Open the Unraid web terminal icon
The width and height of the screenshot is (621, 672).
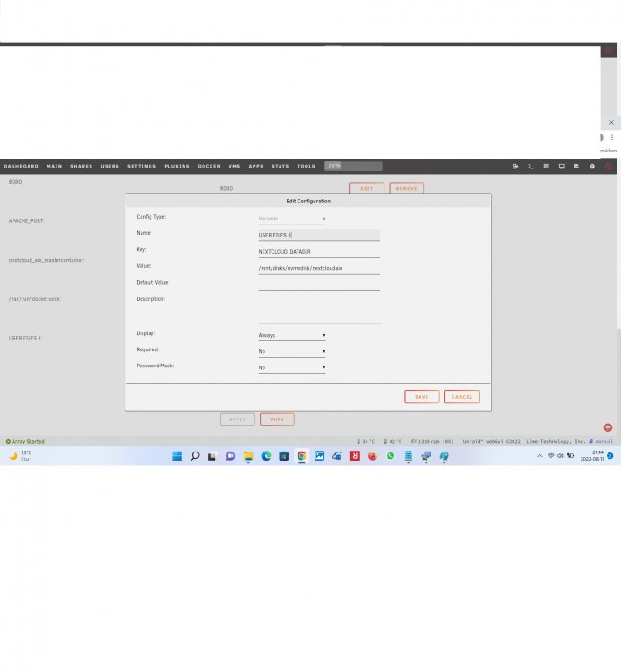point(530,167)
